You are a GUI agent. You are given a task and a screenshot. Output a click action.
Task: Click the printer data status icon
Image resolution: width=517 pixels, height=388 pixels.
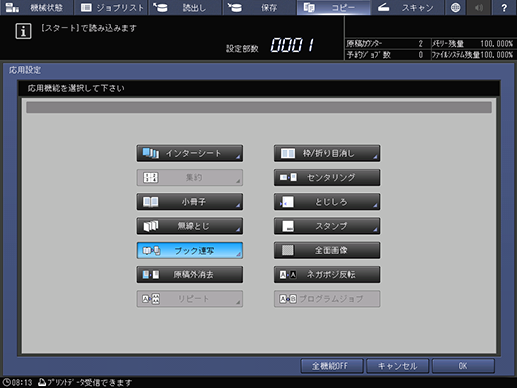pos(42,382)
